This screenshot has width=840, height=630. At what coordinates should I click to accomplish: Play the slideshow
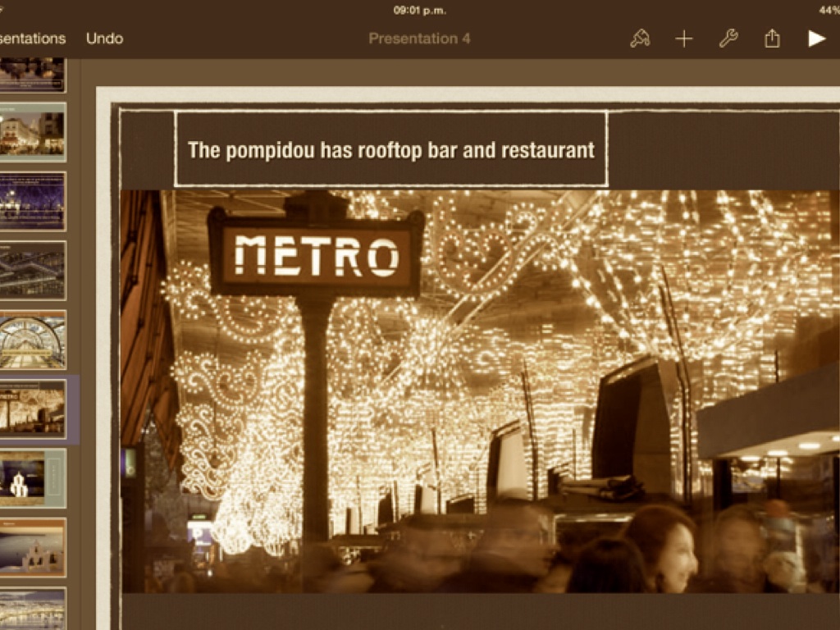816,39
